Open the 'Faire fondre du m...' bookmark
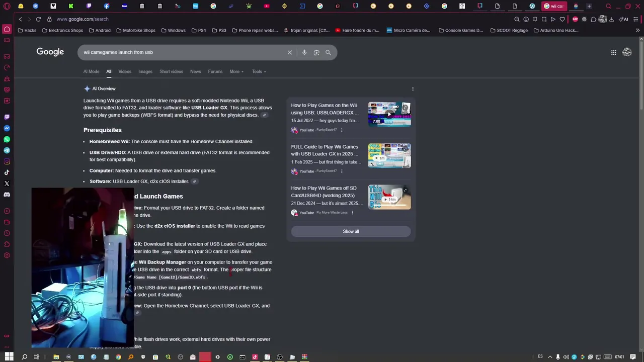This screenshot has width=644, height=362. (357, 30)
